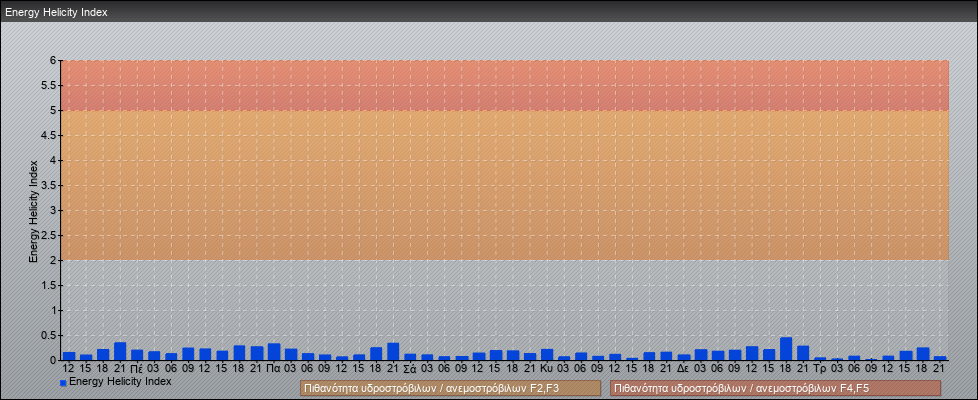Click the F4,F5 waterspout probability legend box
The image size is (978, 400).
pyautogui.click(x=775, y=388)
